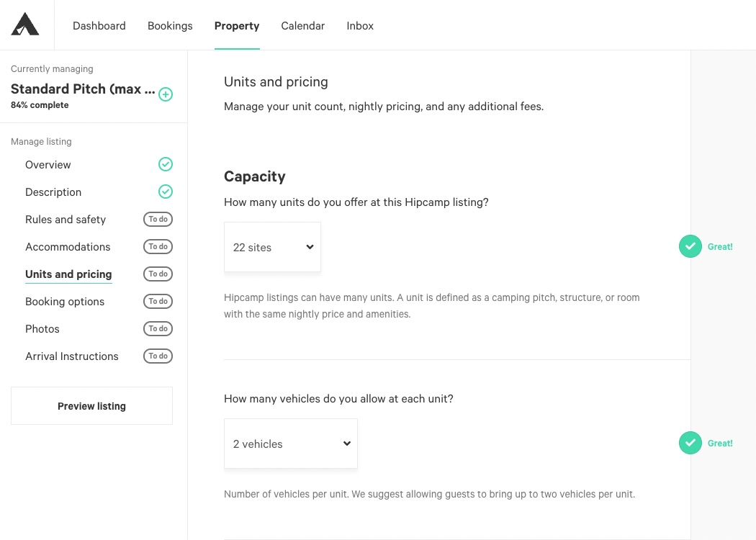Open the Calendar tab
The image size is (756, 540).
(x=303, y=25)
